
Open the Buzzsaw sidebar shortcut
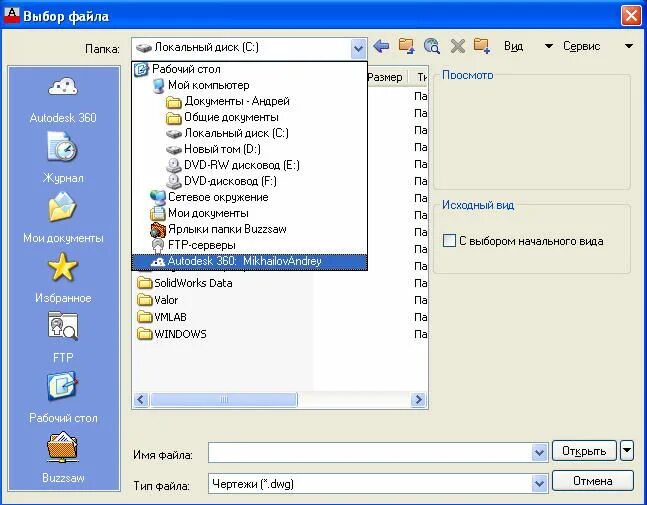point(63,458)
